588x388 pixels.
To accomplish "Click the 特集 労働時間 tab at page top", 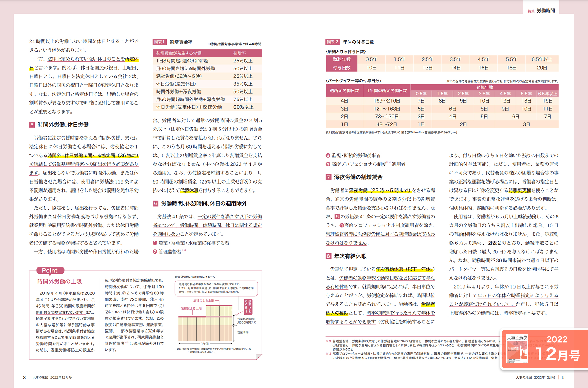I will (541, 11).
